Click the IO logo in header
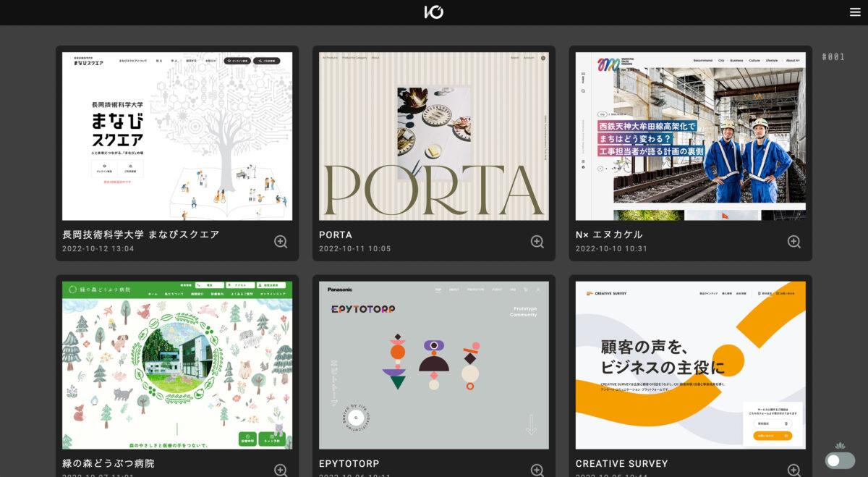 click(x=434, y=12)
